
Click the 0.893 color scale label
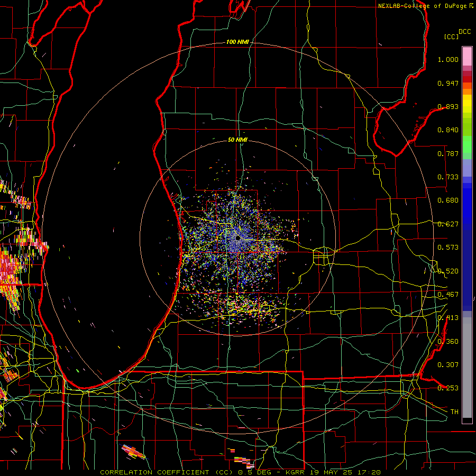448,106
